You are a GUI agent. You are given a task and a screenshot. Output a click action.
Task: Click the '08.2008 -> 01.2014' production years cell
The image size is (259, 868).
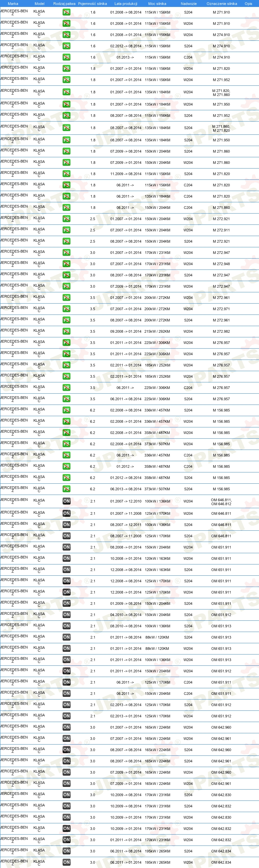(126, 547)
